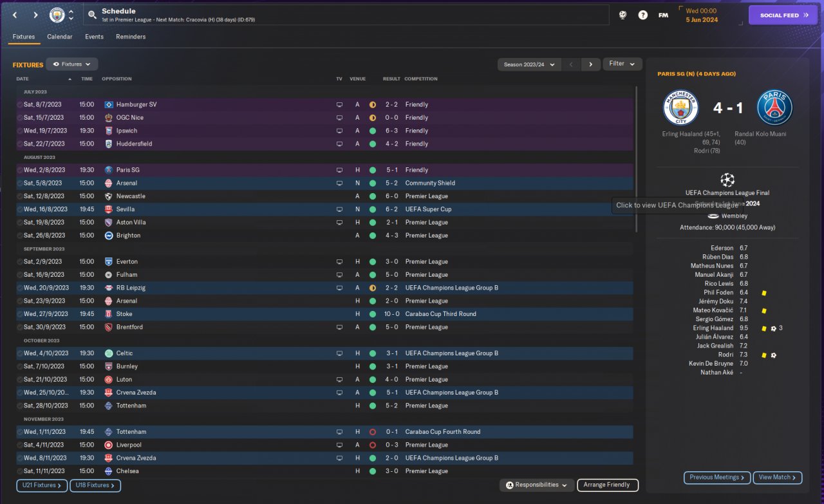Click the Community Shield competition link

pyautogui.click(x=430, y=183)
